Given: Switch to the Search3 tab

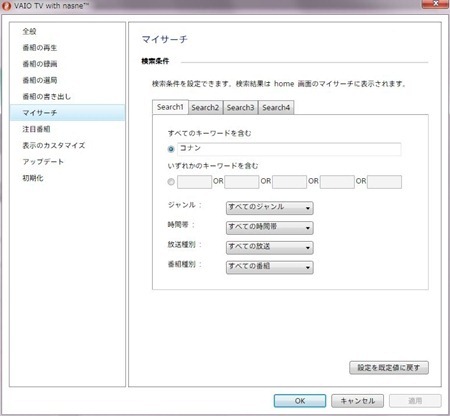Looking at the screenshot, I should coord(240,108).
